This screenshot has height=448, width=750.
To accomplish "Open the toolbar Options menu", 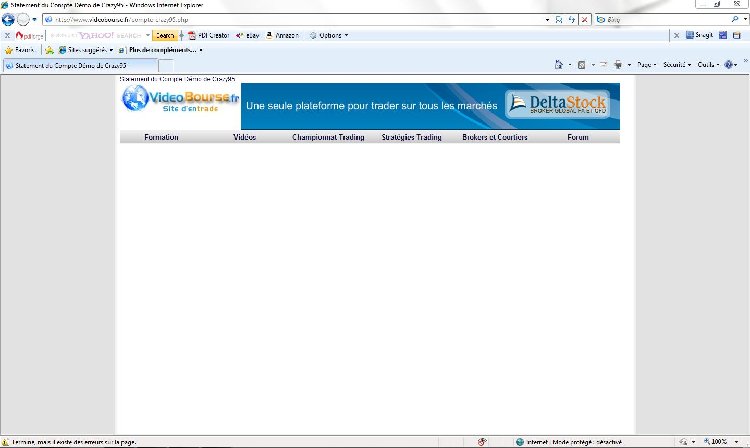I will pyautogui.click(x=329, y=35).
